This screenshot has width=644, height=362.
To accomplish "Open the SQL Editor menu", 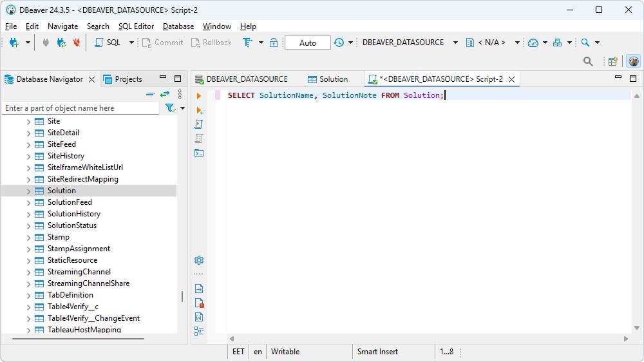I will tap(136, 26).
